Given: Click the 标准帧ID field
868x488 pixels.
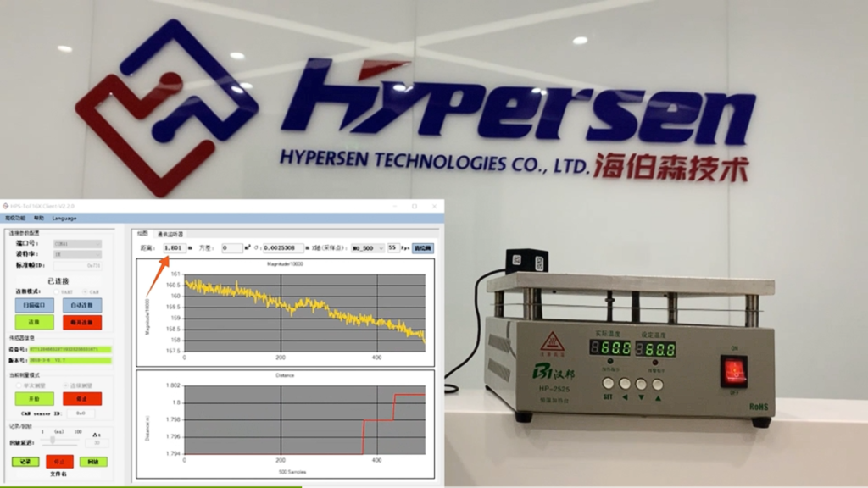Looking at the screenshot, I should 77,265.
